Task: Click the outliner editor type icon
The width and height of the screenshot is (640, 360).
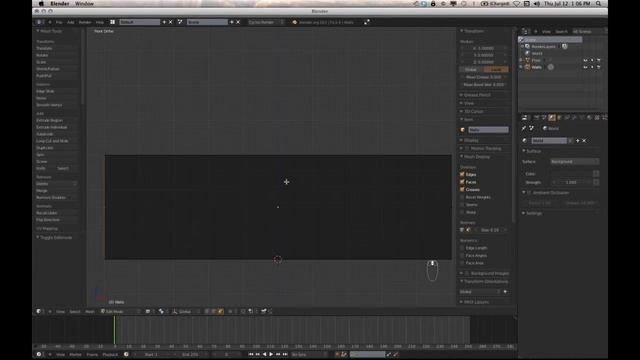Action: click(525, 31)
